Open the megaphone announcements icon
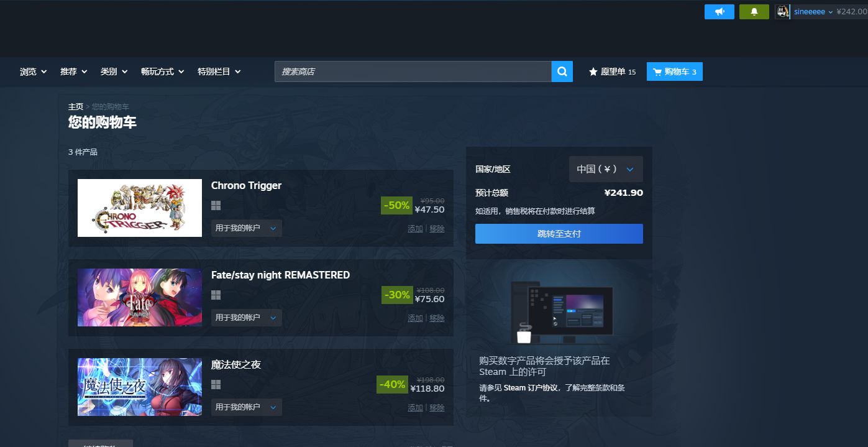868x447 pixels. coord(720,12)
